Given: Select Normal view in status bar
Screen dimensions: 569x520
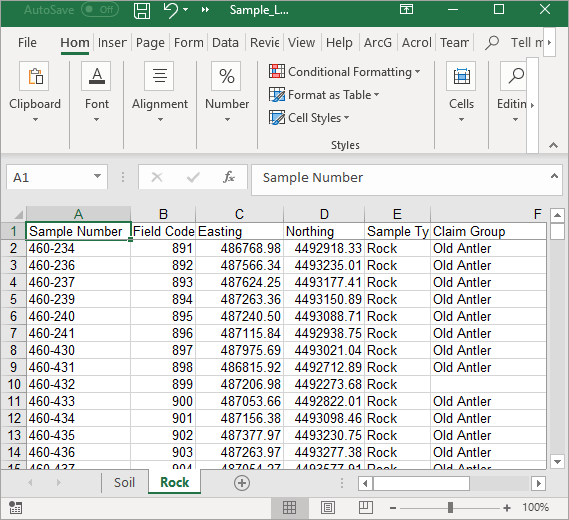Looking at the screenshot, I should 289,507.
